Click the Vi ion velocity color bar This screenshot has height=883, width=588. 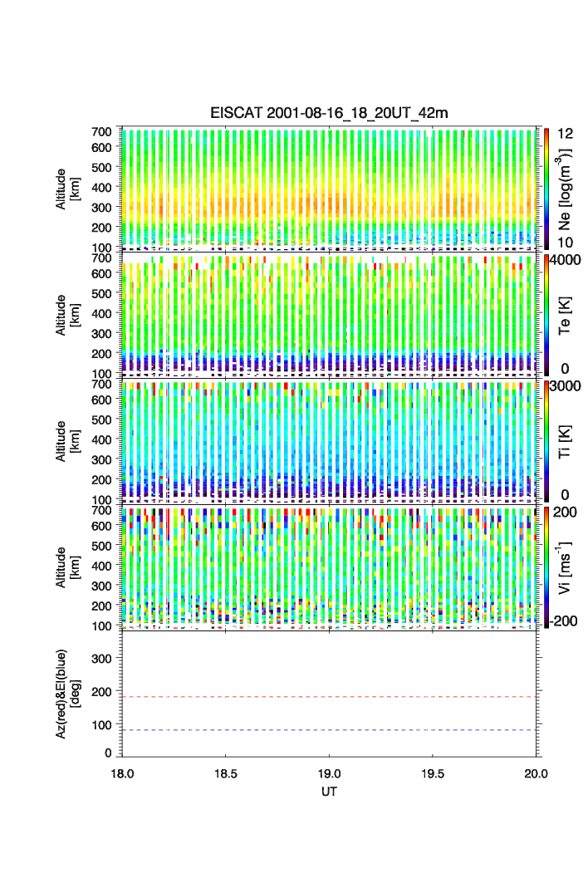(546, 567)
